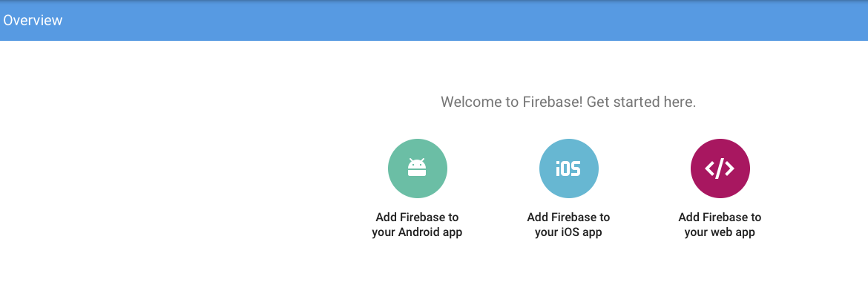The height and width of the screenshot is (288, 868).
Task: Select the blue iOS circle icon
Action: [568, 168]
